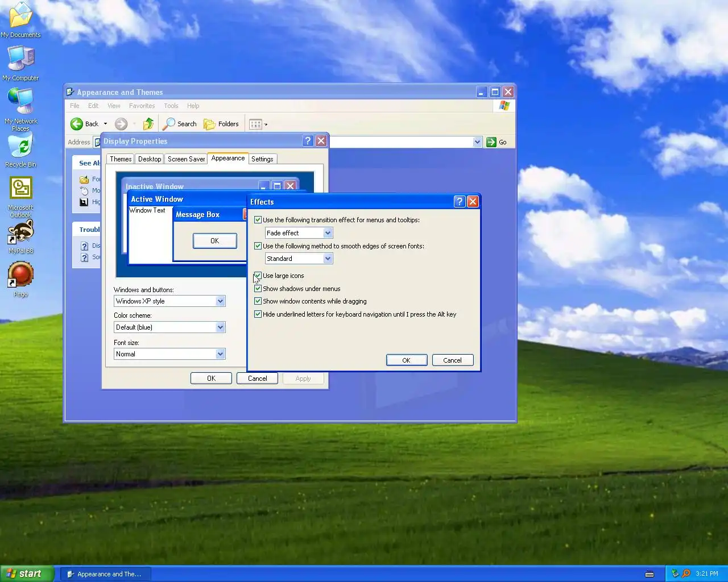Click the OK button in preview Message Box
This screenshot has height=582, width=728.
click(214, 241)
